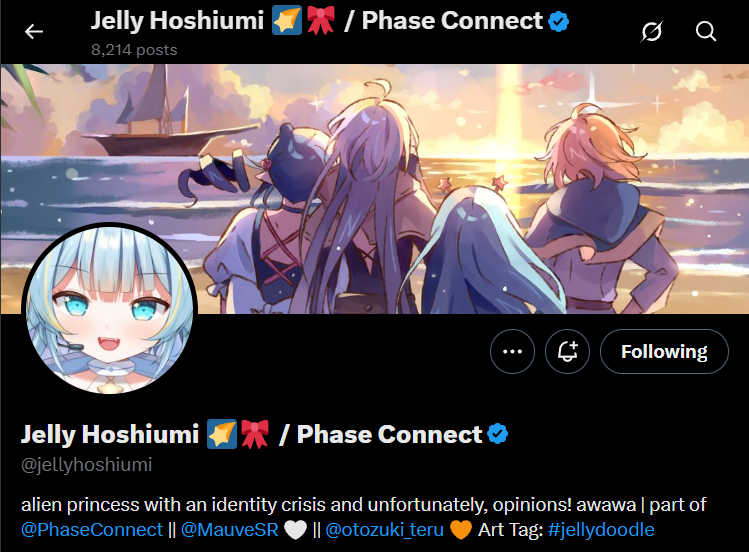Open the Grok profile summary icon
749x552 pixels.
pyautogui.click(x=652, y=32)
